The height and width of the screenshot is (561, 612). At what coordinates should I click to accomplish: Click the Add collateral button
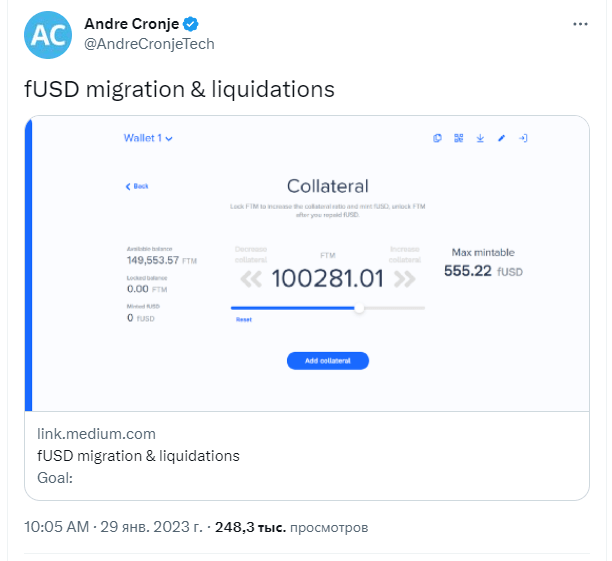328,361
